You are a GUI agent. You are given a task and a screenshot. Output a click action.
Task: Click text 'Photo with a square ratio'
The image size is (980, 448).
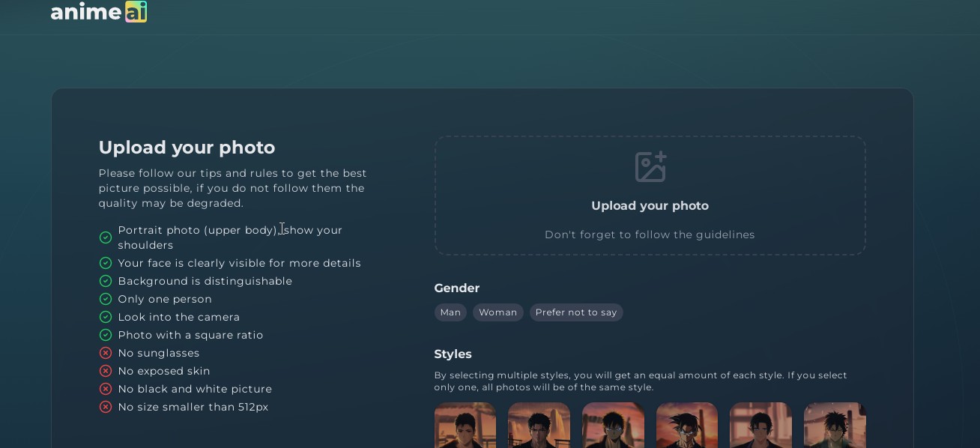(x=190, y=335)
